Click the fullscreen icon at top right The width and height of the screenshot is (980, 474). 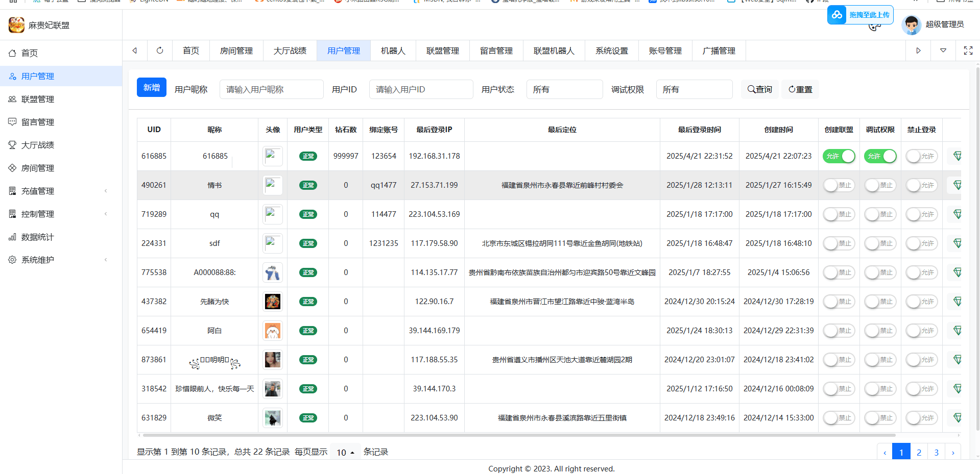[968, 51]
